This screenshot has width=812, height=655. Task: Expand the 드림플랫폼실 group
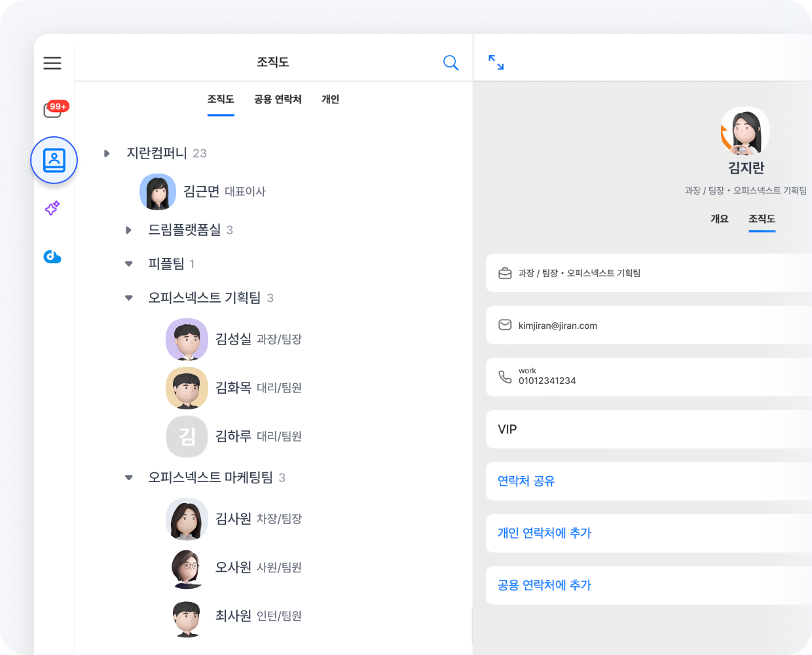[x=128, y=230]
